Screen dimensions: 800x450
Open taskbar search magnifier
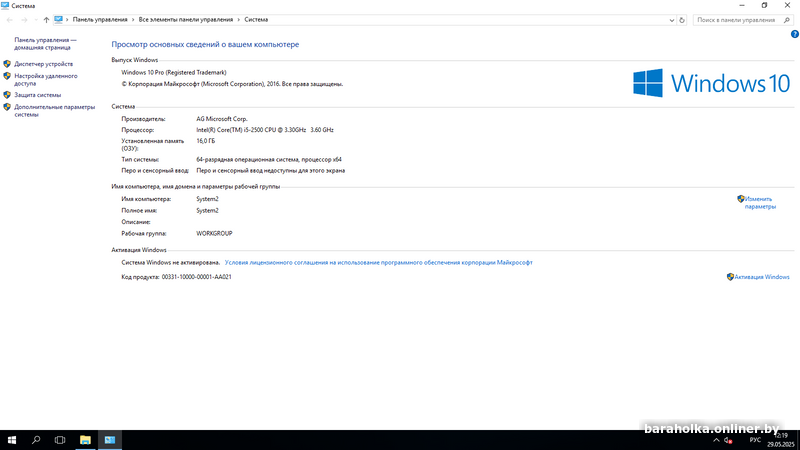coord(36,440)
